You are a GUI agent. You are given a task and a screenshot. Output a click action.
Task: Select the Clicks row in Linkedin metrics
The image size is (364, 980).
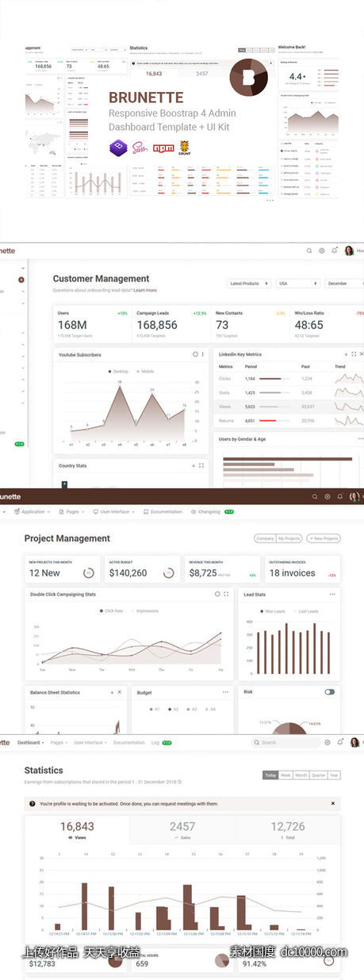coord(289,379)
